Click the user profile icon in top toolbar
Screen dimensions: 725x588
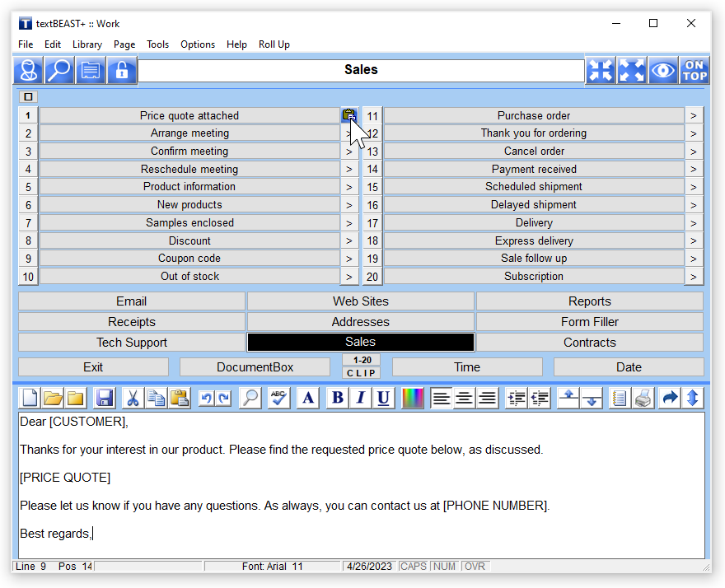(x=29, y=70)
